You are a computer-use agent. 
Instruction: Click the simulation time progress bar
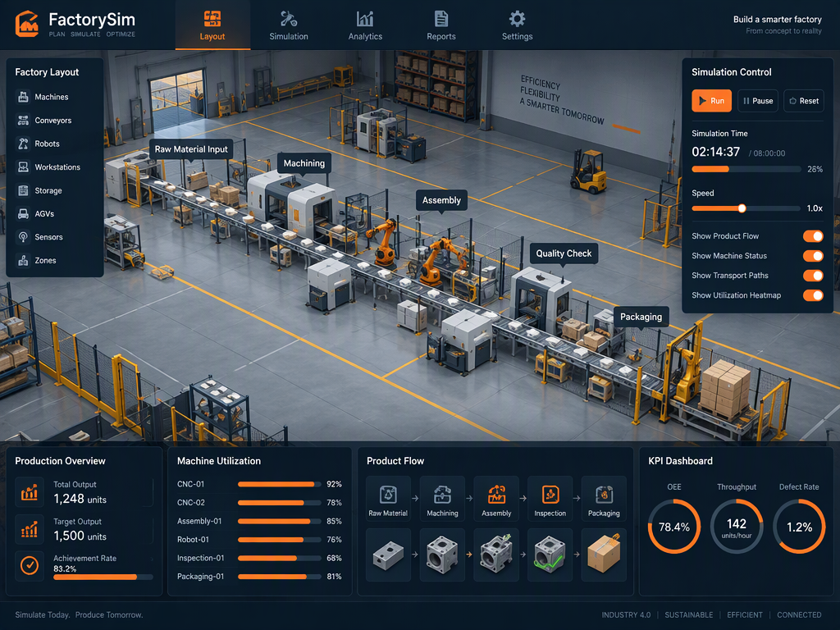click(746, 169)
